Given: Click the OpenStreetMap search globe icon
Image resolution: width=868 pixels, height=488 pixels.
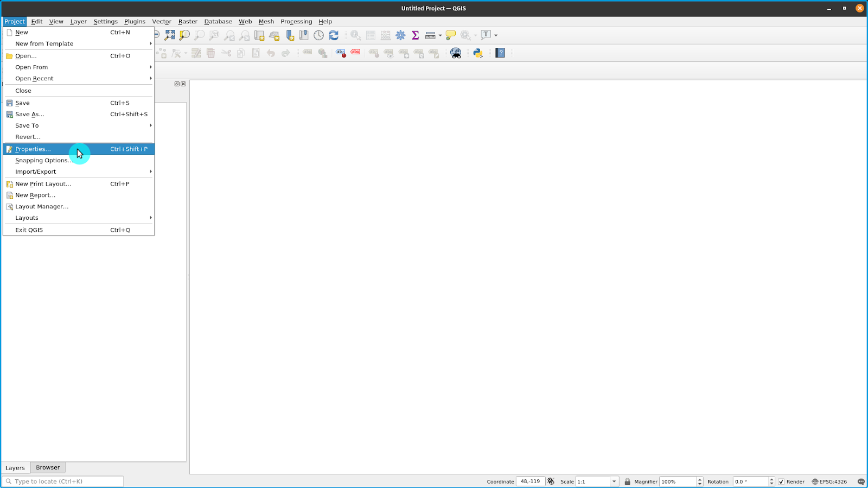Looking at the screenshot, I should 456,53.
